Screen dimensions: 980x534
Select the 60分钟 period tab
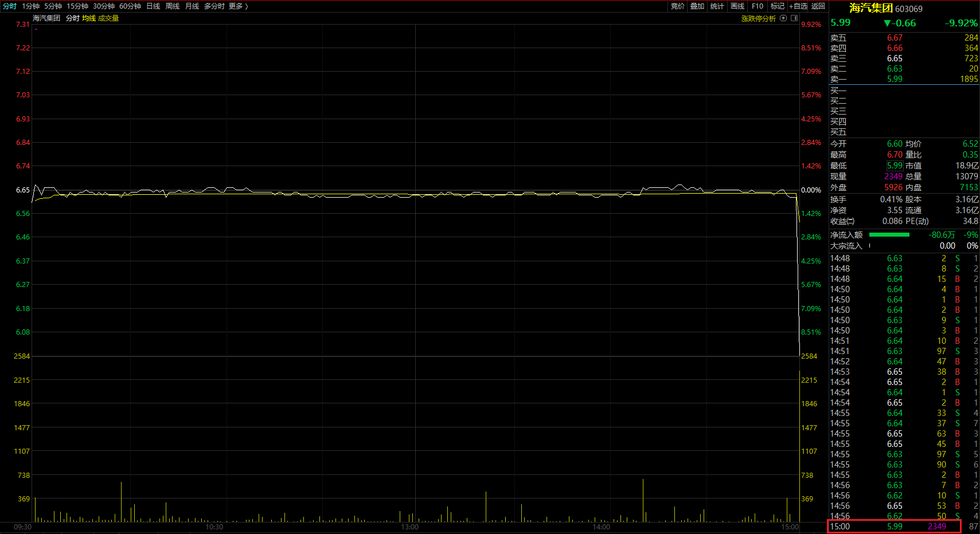pyautogui.click(x=130, y=6)
